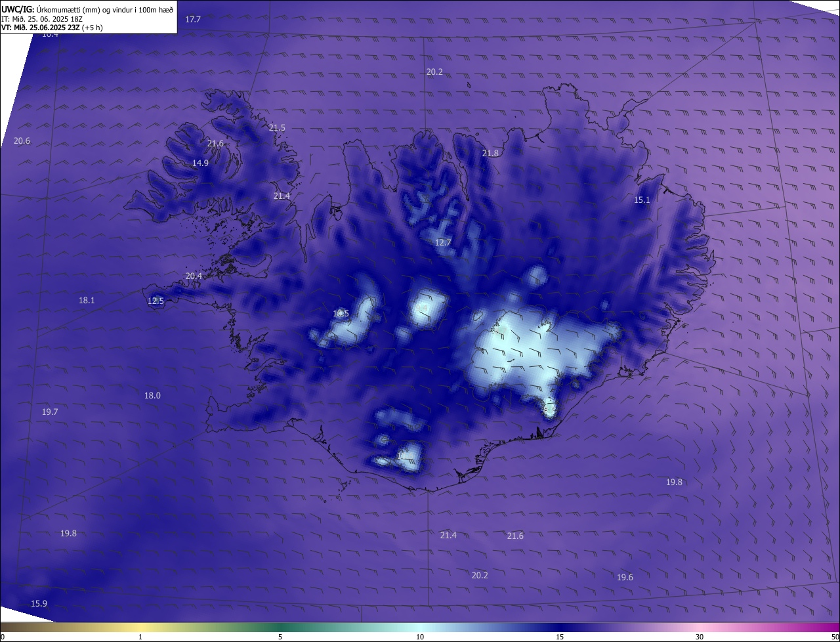Click the 17.7 value on the map
Screen dimensions: 840x642
(x=192, y=20)
